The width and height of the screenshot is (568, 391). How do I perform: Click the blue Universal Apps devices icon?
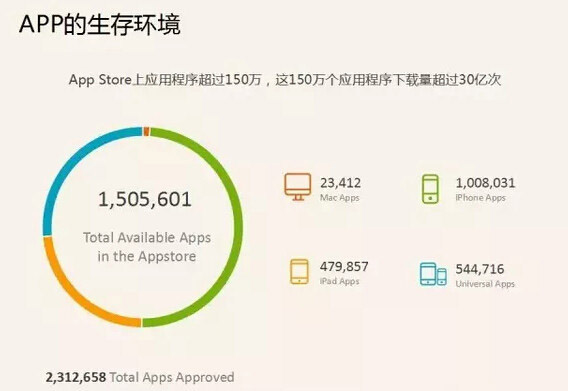(x=433, y=274)
